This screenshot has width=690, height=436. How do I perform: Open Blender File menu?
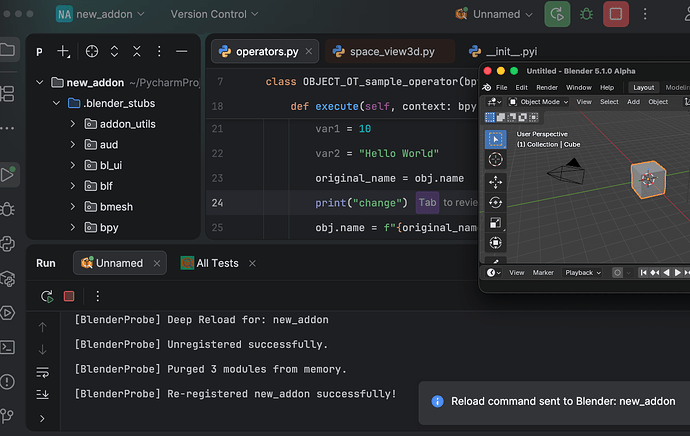pos(502,88)
